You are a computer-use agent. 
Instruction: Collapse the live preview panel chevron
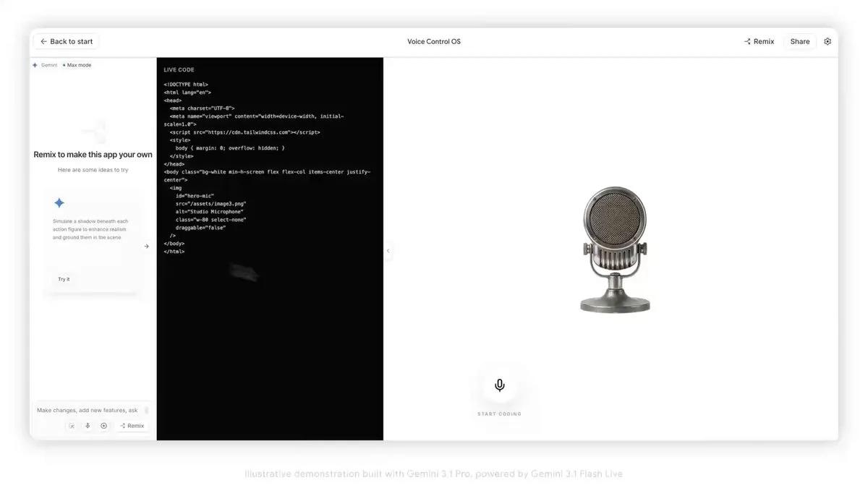[388, 250]
